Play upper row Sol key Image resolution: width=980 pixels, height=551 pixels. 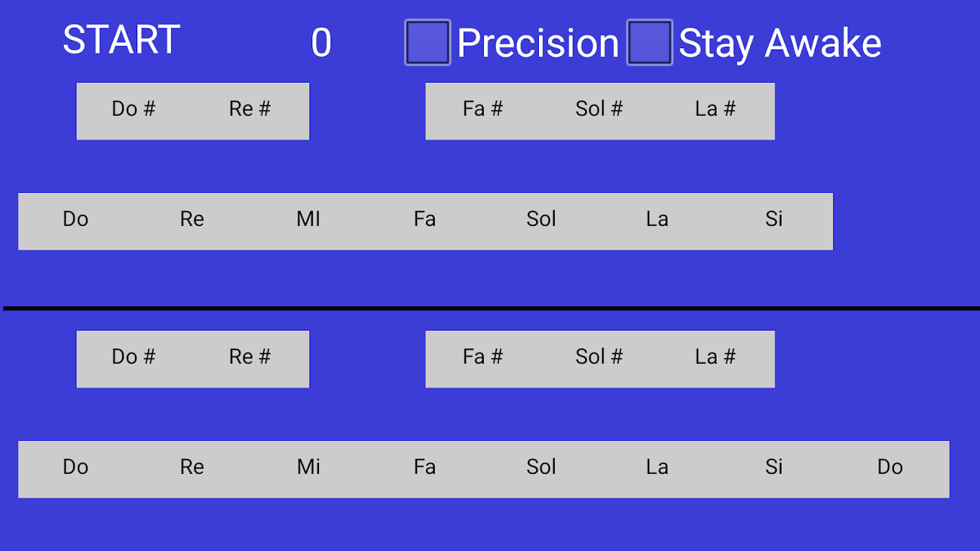tap(542, 219)
